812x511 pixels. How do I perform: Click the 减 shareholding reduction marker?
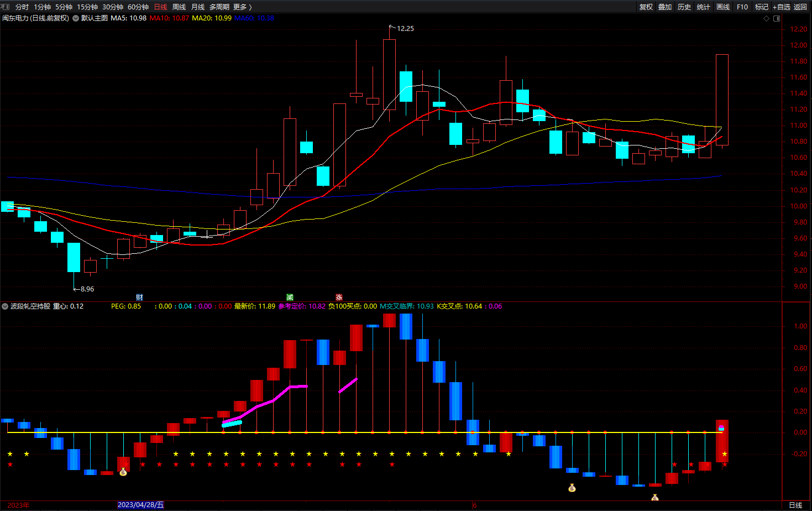pos(290,298)
